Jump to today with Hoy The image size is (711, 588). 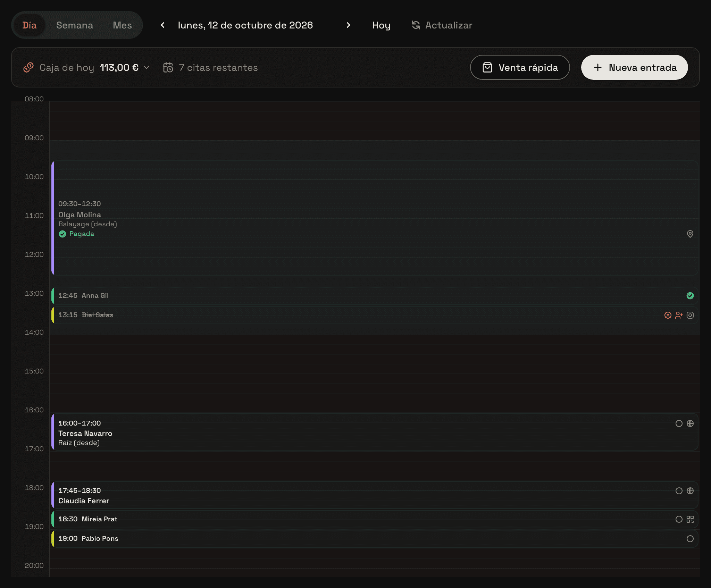click(x=381, y=25)
